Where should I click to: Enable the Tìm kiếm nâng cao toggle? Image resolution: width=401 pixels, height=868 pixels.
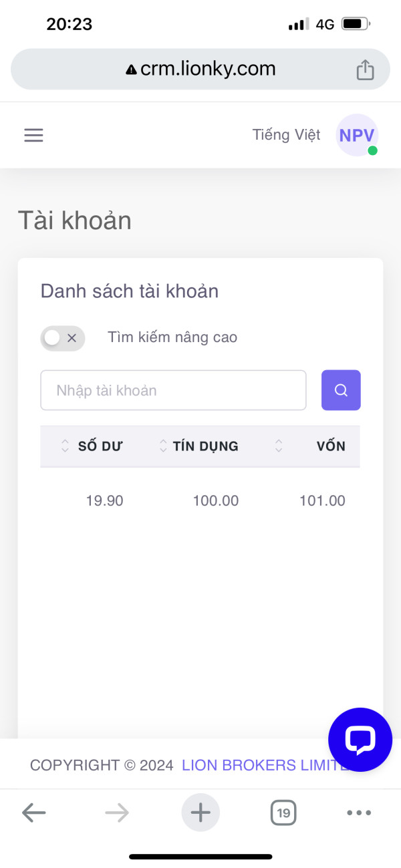63,338
